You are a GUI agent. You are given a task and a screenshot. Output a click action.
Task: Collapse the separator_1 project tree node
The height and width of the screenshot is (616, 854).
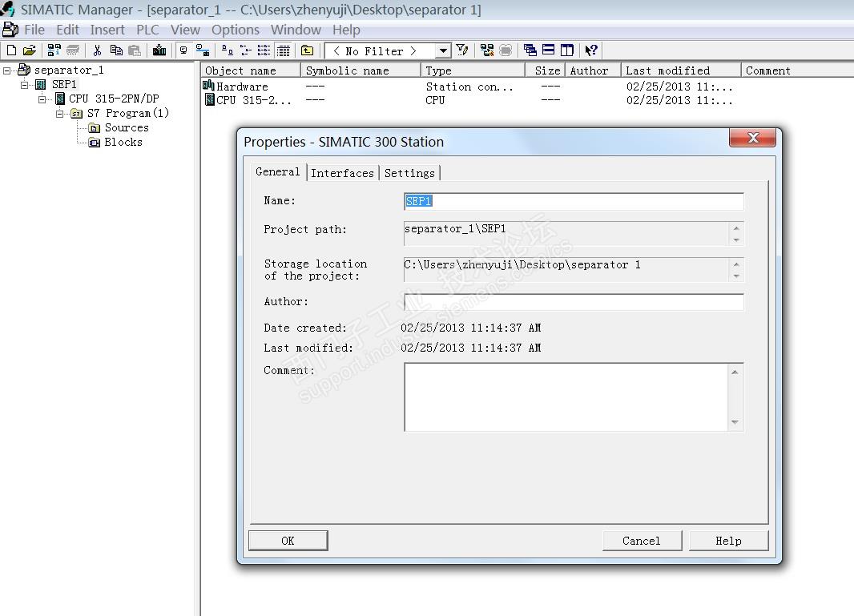pyautogui.click(x=6, y=70)
